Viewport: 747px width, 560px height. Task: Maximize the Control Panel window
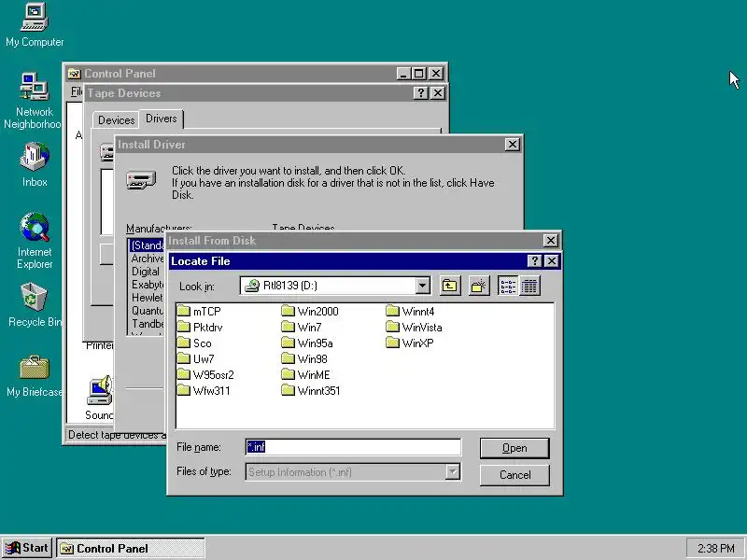pyautogui.click(x=418, y=74)
